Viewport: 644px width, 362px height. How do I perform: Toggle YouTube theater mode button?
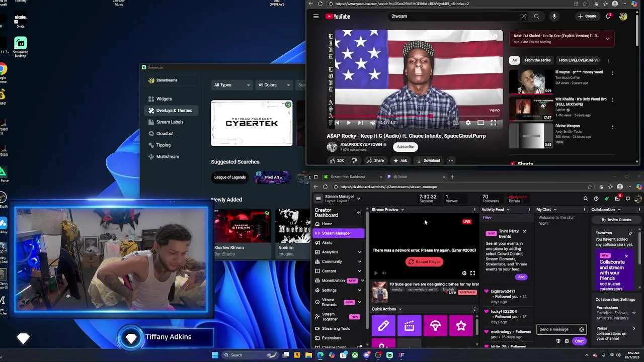[480, 123]
